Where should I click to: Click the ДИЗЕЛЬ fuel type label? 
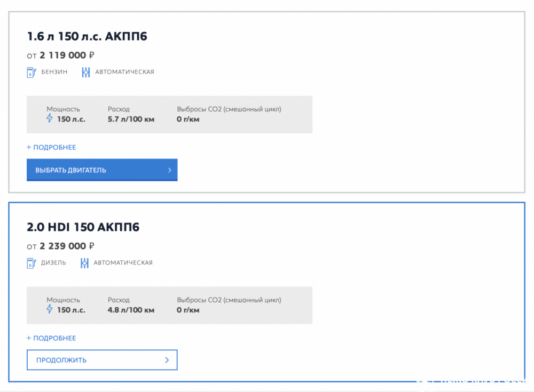click(53, 263)
